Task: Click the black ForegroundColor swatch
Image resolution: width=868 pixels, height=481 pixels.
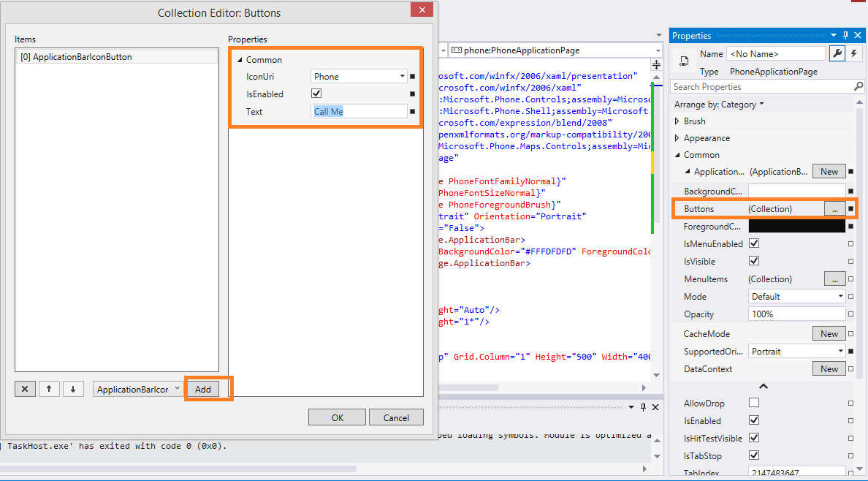Action: pyautogui.click(x=797, y=227)
